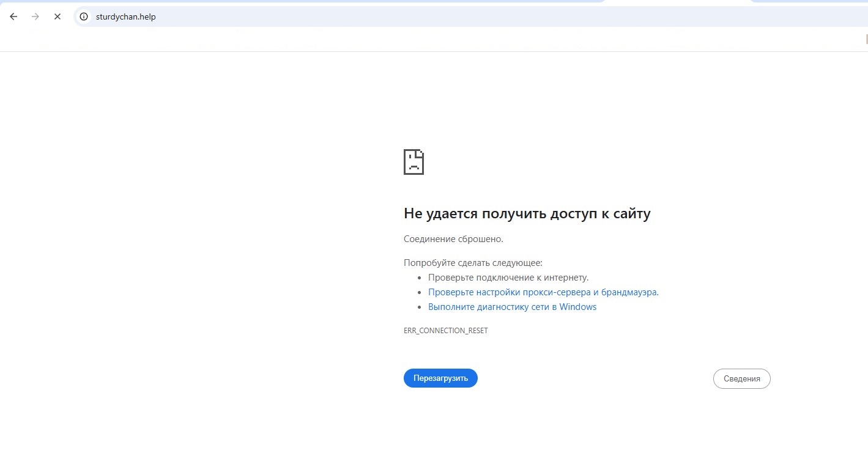This screenshot has height=464, width=868.
Task: Click the ERR_CONNECTION_RESET error code
Action: click(446, 331)
